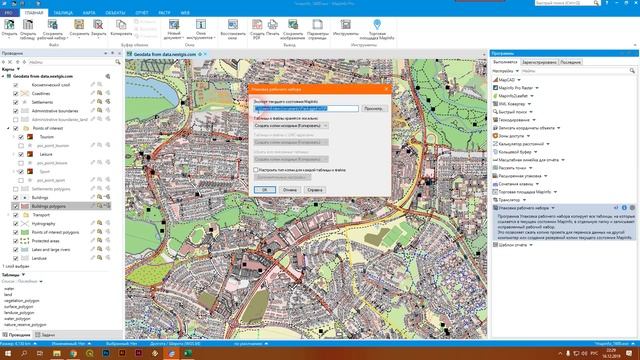Click the pencil edit icon on Coastlines row
Image resolution: width=640 pixels, height=360 pixels.
click(93, 93)
